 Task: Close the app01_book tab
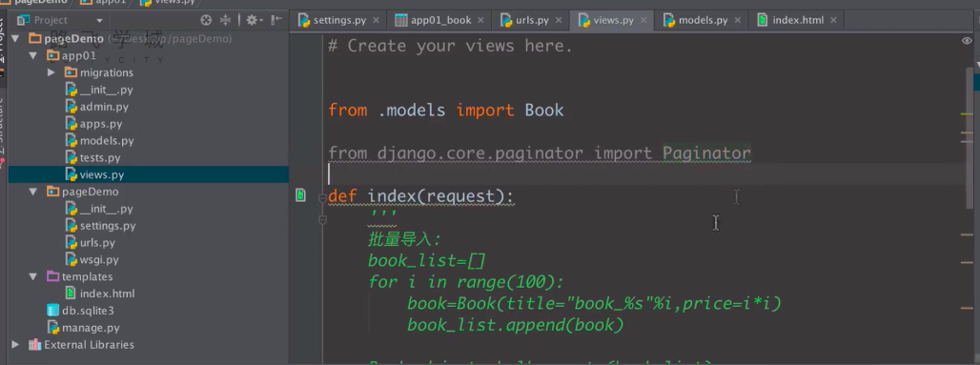click(x=481, y=20)
